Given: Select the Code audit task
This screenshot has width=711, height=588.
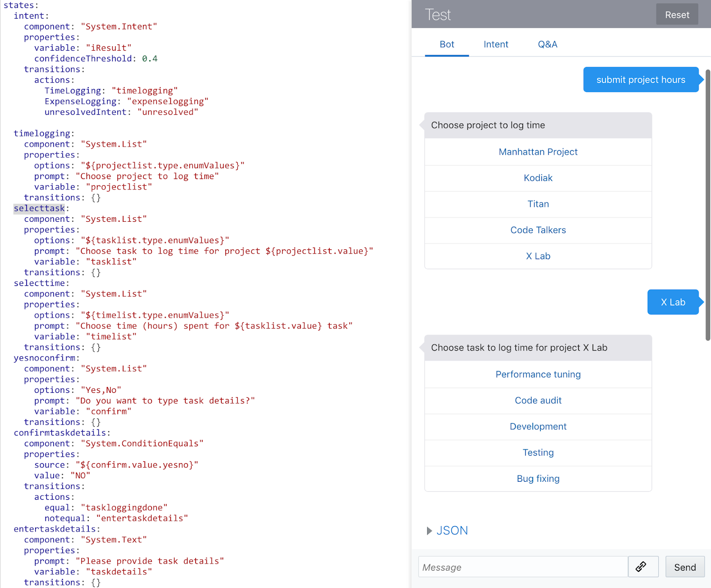Looking at the screenshot, I should (538, 400).
